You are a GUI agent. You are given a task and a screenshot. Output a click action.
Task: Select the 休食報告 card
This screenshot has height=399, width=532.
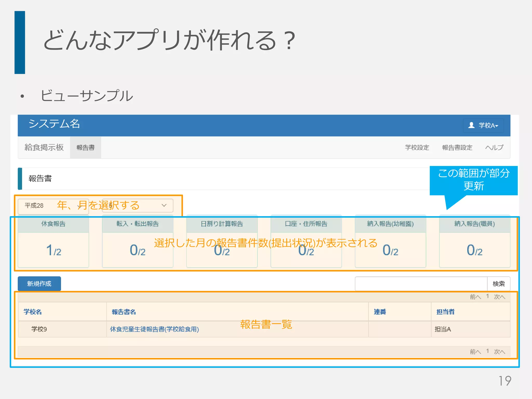click(53, 241)
